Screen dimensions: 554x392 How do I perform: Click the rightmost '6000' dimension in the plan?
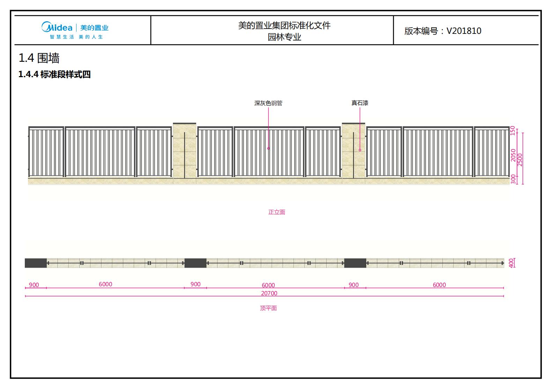[439, 285]
